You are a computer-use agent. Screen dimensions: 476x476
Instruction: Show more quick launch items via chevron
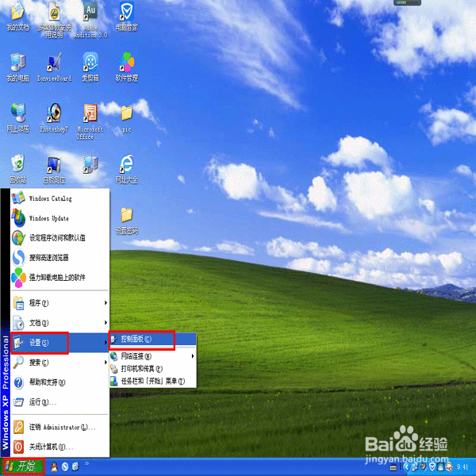point(86,463)
